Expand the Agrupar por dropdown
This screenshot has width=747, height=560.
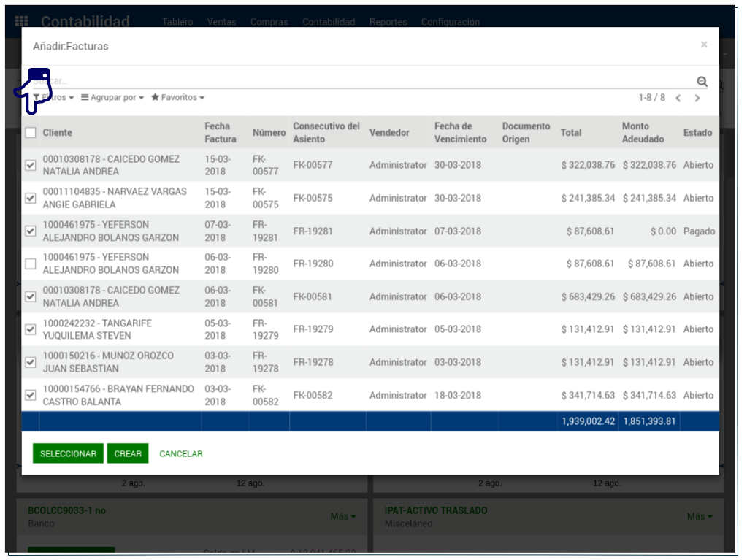112,98
